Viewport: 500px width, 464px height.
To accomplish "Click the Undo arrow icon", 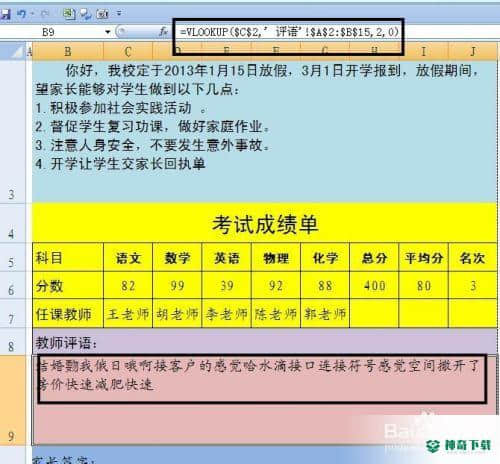I will [22, 14].
